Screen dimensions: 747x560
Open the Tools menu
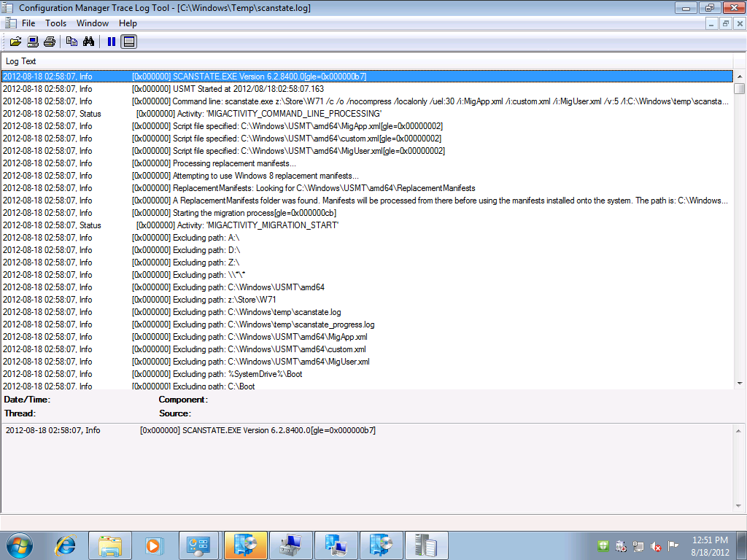click(55, 23)
